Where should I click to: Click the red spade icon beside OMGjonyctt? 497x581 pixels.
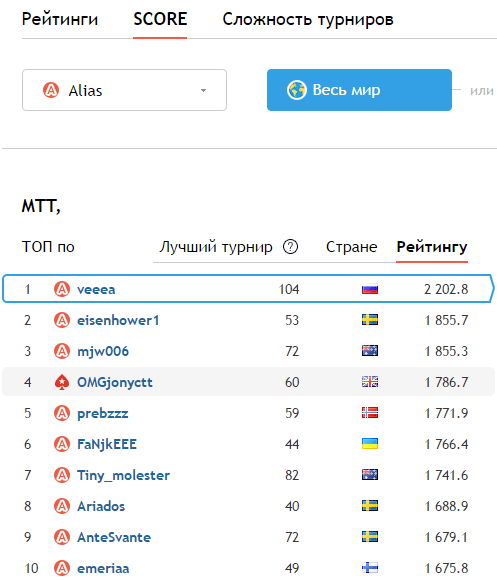tap(62, 382)
